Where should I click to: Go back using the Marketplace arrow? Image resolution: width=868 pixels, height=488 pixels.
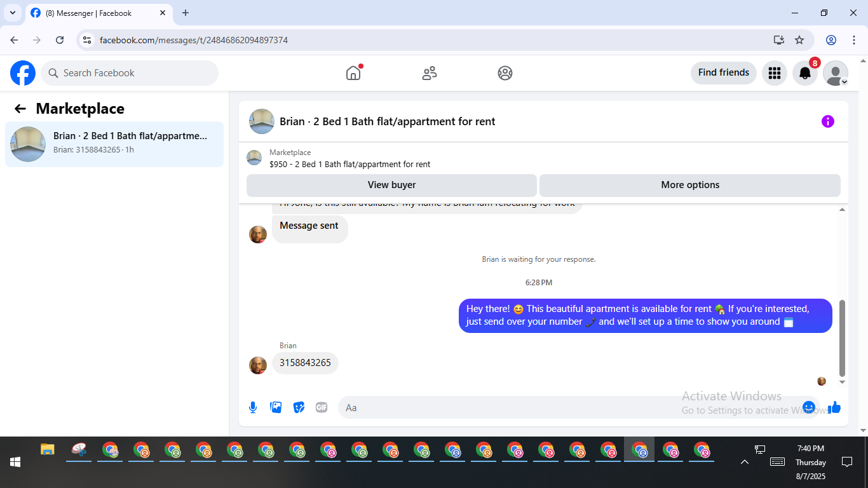20,109
